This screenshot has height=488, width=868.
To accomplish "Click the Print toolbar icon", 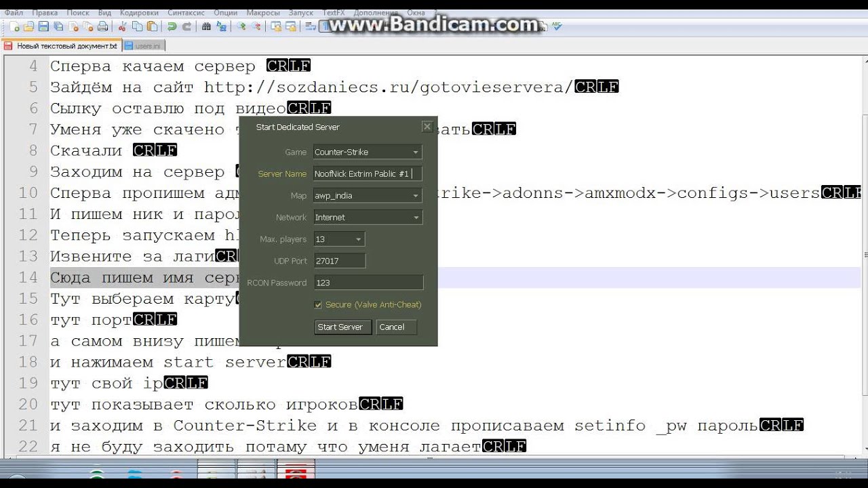I will [102, 27].
